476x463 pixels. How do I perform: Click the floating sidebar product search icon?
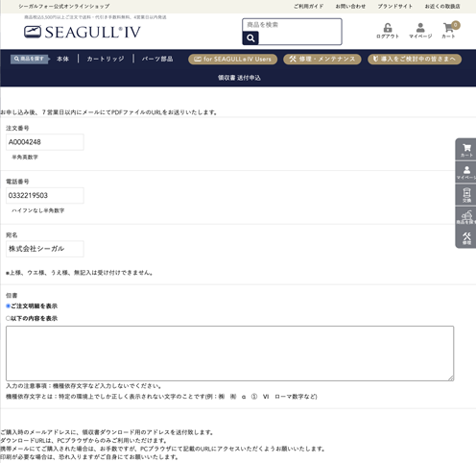466,216
